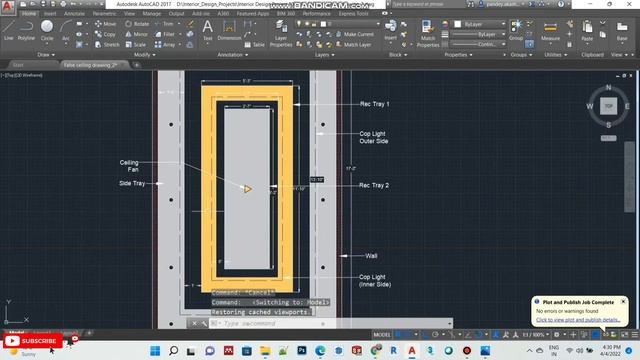Image resolution: width=640 pixels, height=360 pixels.
Task: Expand the Properties panel
Action: pos(458,55)
